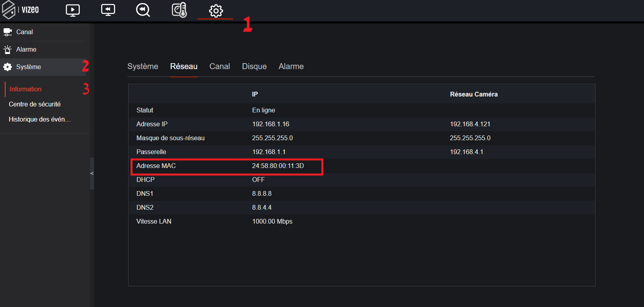Viewport: 644px width, 307px height.
Task: Expand the Canal sidebar section
Action: click(x=25, y=32)
